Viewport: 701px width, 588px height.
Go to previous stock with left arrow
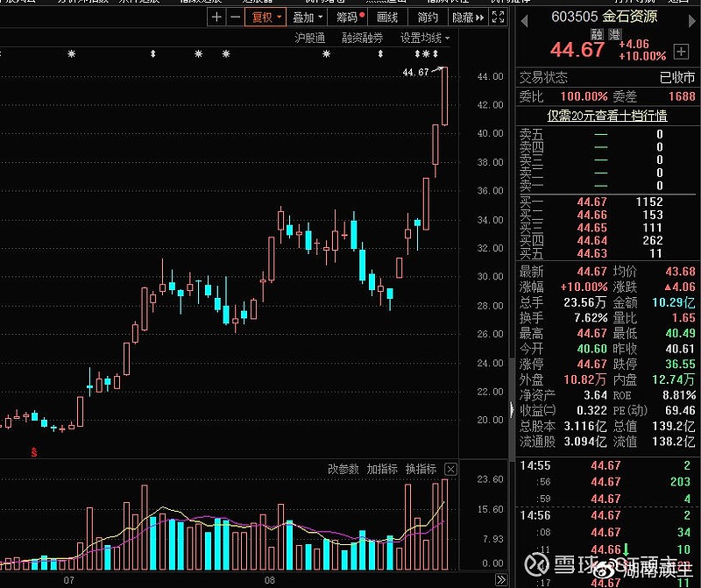525,20
